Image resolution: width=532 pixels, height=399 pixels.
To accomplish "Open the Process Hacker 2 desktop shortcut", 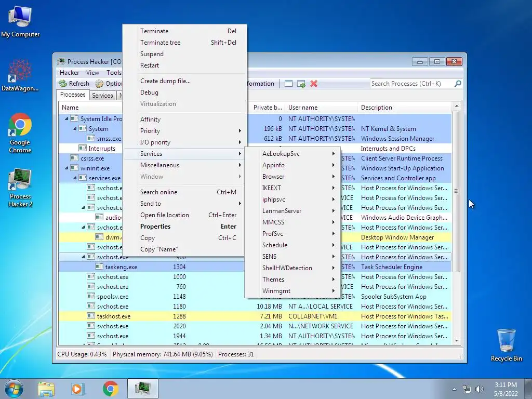I will click(20, 187).
